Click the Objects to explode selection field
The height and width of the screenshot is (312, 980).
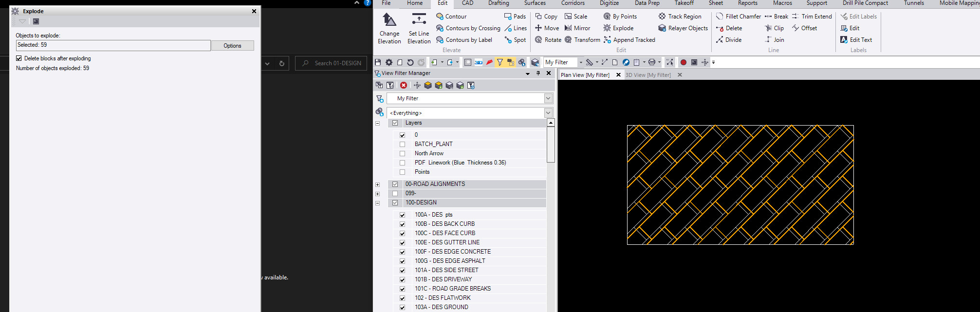click(x=113, y=45)
